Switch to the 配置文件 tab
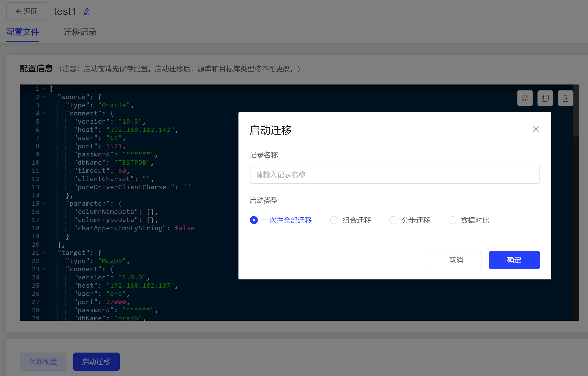This screenshot has height=376, width=588. pyautogui.click(x=23, y=32)
